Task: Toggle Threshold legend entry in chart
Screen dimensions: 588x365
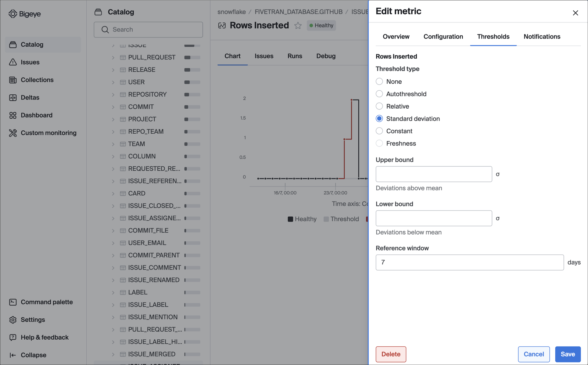Action: point(341,219)
